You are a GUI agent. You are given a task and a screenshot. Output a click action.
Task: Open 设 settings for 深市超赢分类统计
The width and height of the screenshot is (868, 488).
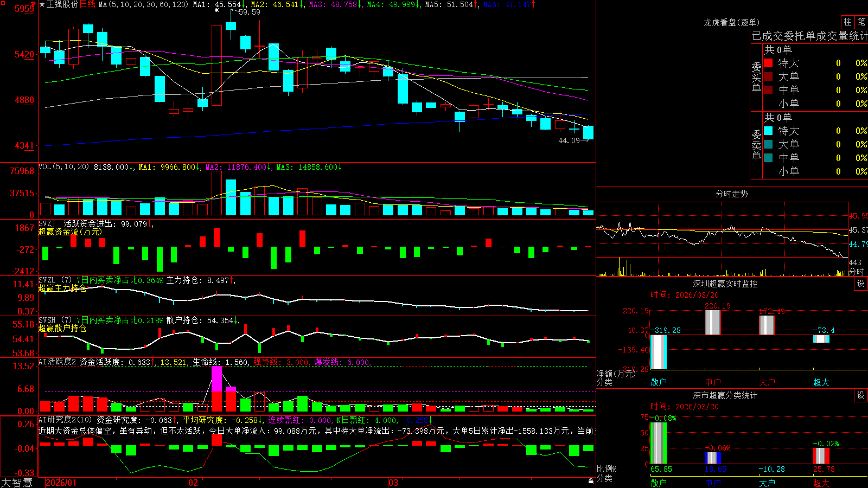pyautogui.click(x=861, y=395)
